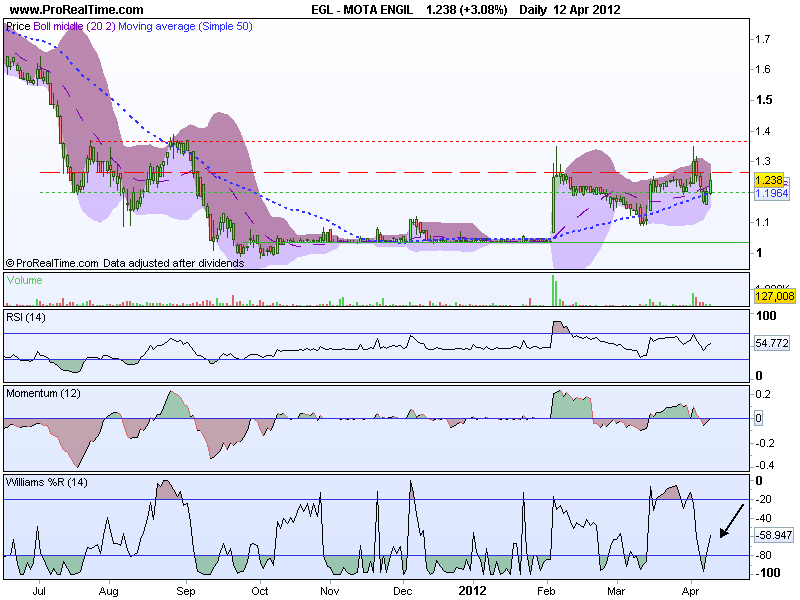
Task: Click the tallest green volume bar in February
Action: (x=553, y=290)
